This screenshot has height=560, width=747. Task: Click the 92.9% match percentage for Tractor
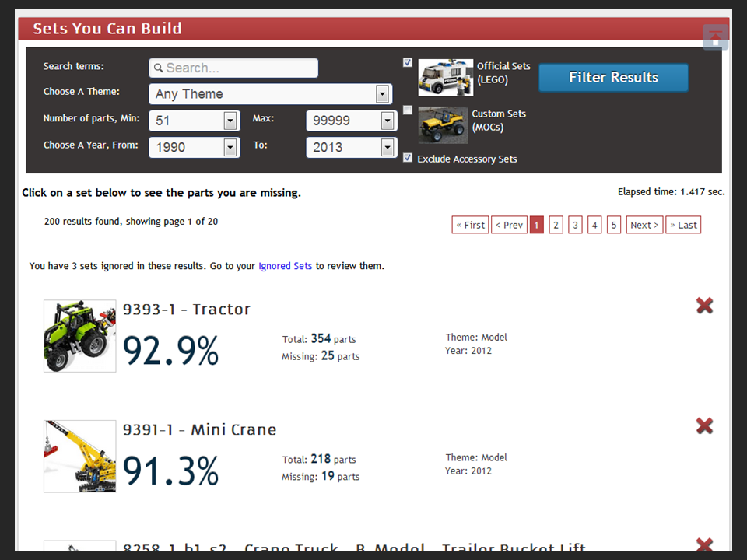coord(170,351)
